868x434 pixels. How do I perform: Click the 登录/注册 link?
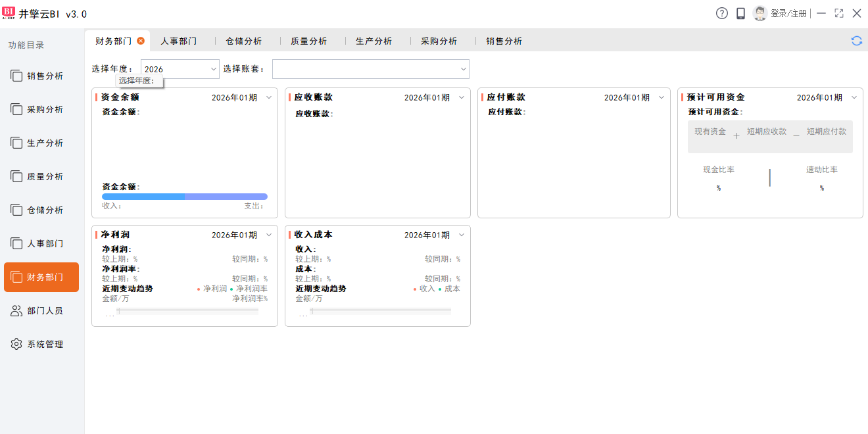coord(788,13)
